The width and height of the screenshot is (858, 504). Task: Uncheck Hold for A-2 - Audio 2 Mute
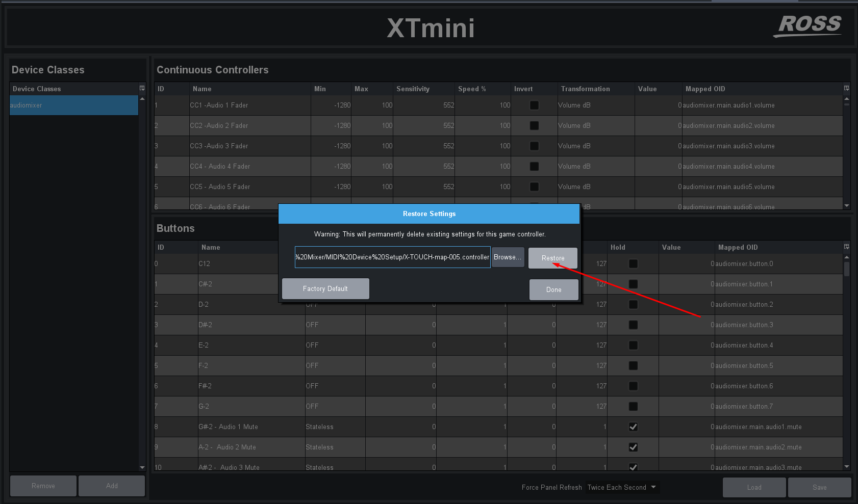click(633, 447)
